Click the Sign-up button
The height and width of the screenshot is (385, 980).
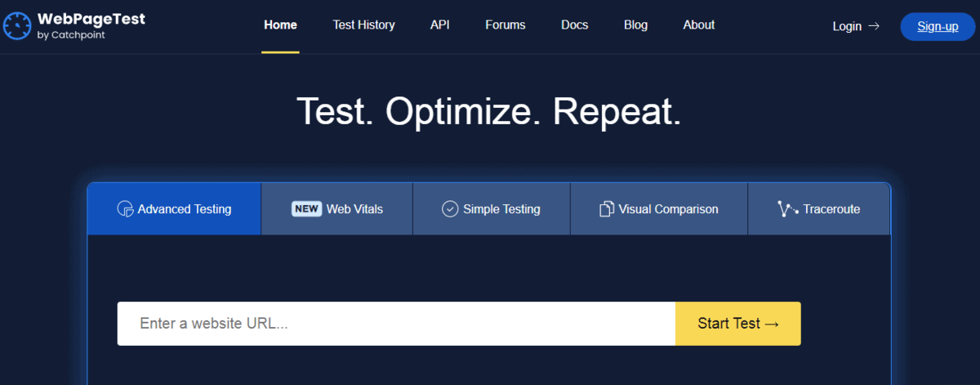(938, 26)
